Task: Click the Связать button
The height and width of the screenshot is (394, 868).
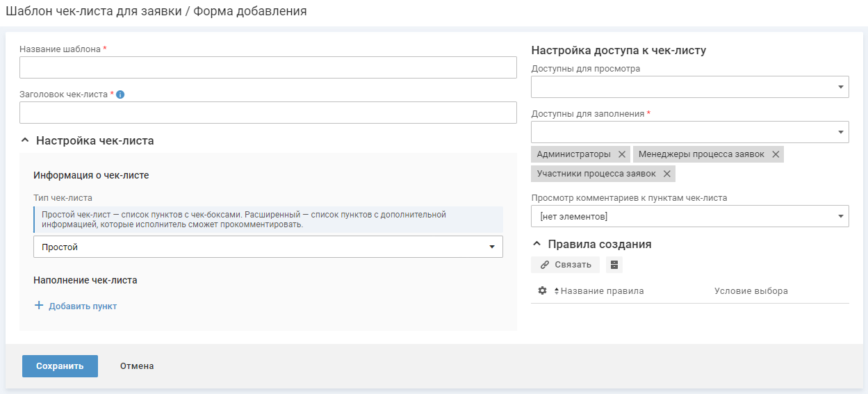Action: click(x=565, y=265)
